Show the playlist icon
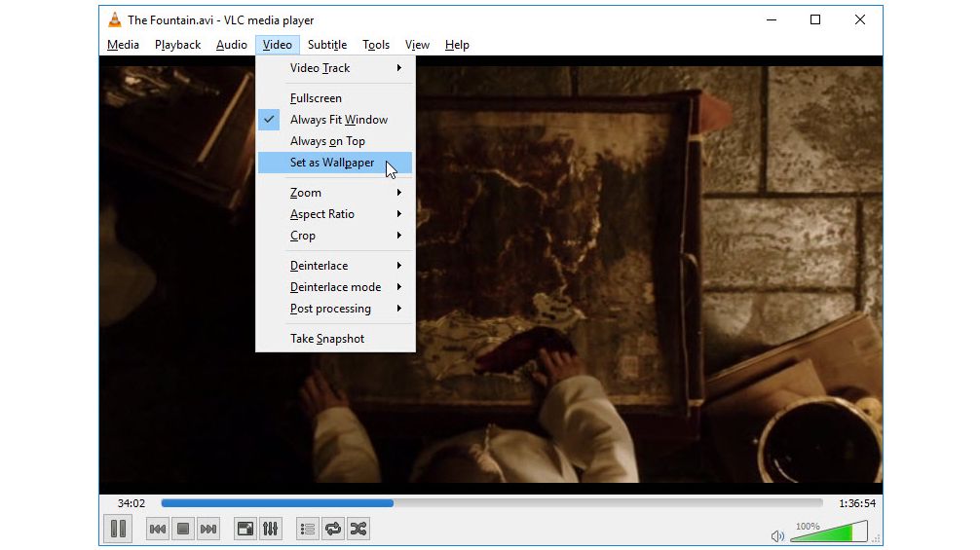The image size is (980, 550). tap(308, 530)
